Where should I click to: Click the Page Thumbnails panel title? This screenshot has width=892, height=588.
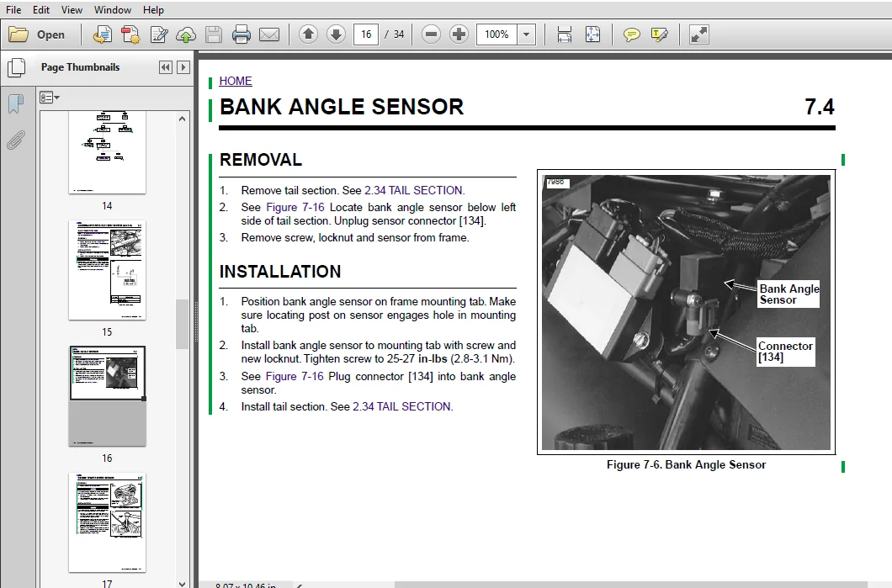[x=80, y=67]
